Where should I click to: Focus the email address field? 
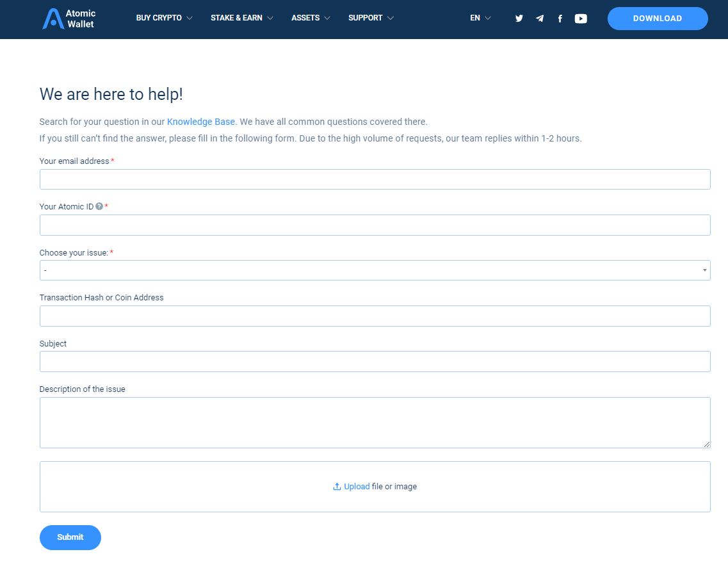click(x=375, y=179)
